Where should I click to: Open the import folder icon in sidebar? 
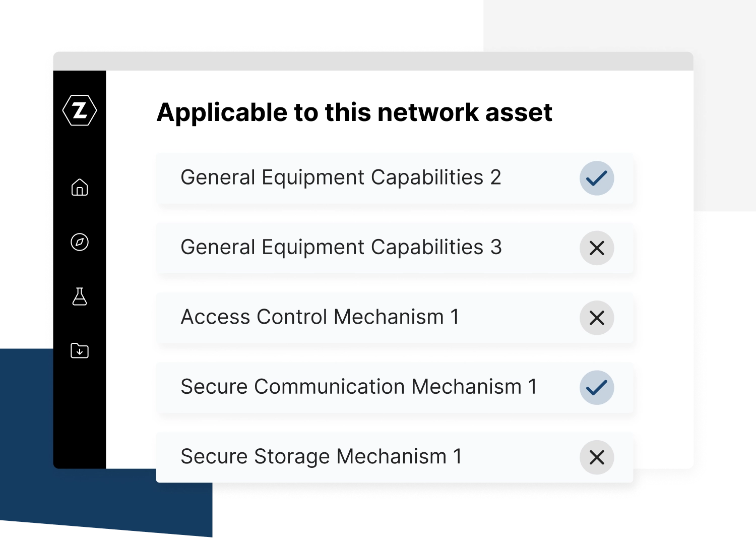click(x=80, y=351)
